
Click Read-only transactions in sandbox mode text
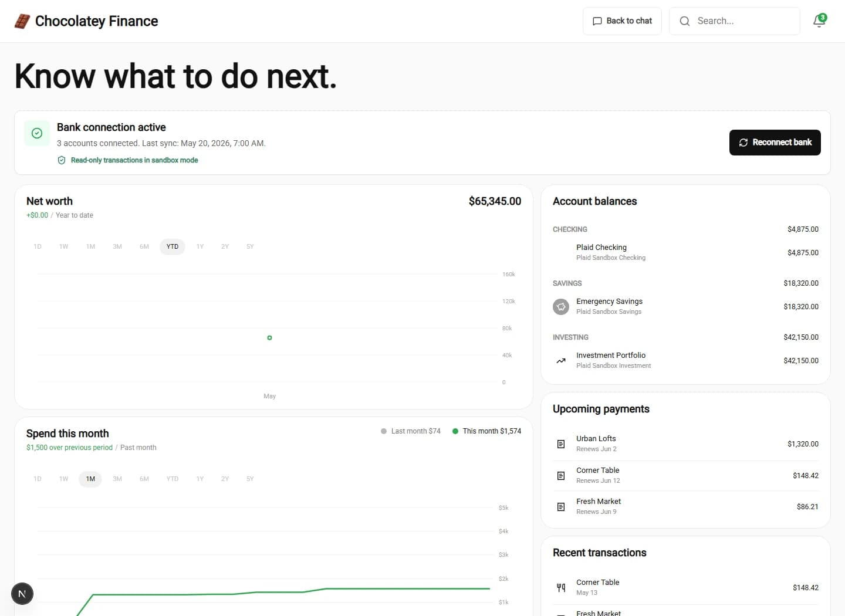(x=134, y=160)
